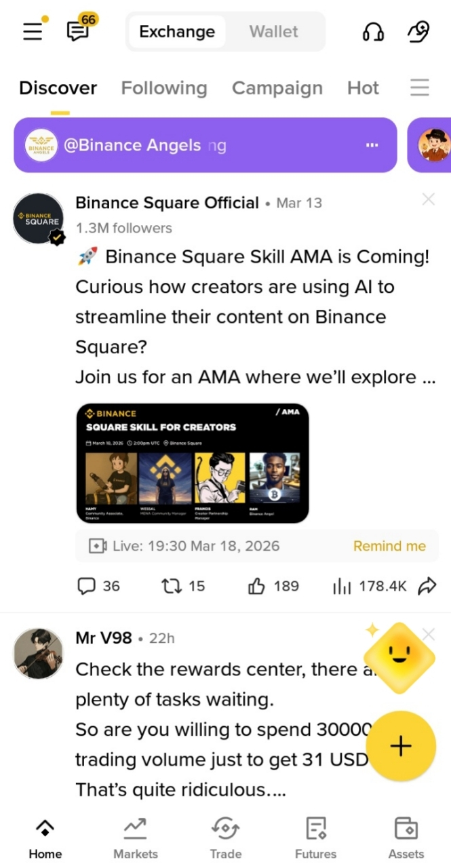The width and height of the screenshot is (451, 868).
Task: Like the Binance Square Official post
Action: [273, 586]
